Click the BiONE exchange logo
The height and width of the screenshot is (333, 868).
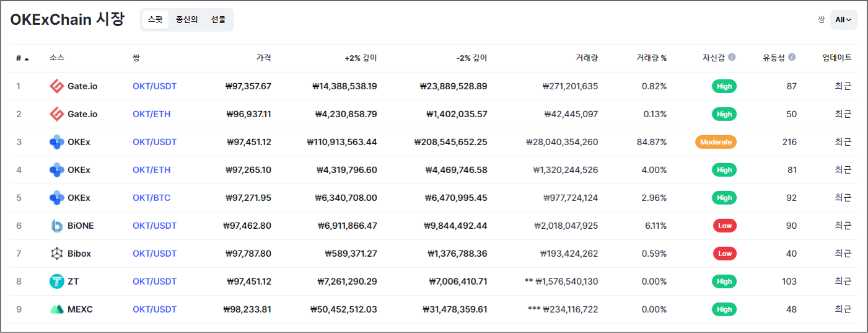57,226
